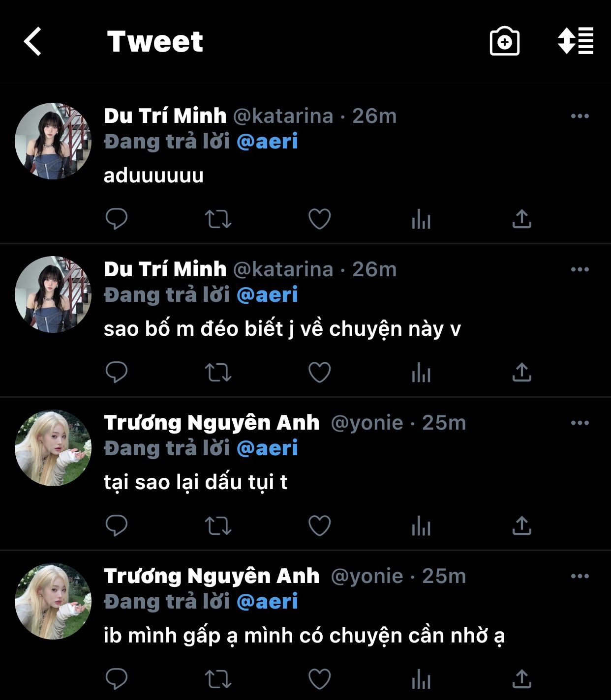The height and width of the screenshot is (700, 611).
Task: Open Trương Nguyên Anh's profile name in the last tweet
Action: pyautogui.click(x=212, y=576)
